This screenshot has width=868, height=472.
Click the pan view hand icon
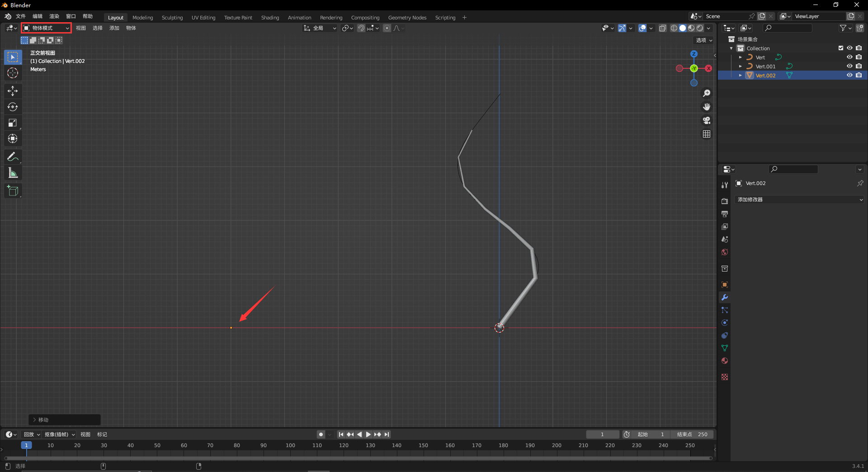click(707, 107)
